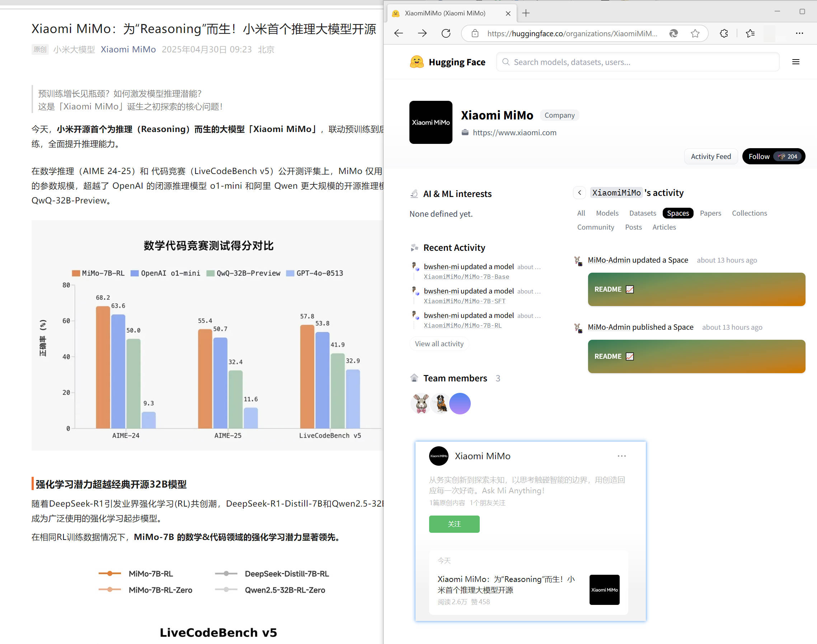Click MiMo-7B-RL orange legend swatch
The width and height of the screenshot is (817, 644).
[75, 273]
